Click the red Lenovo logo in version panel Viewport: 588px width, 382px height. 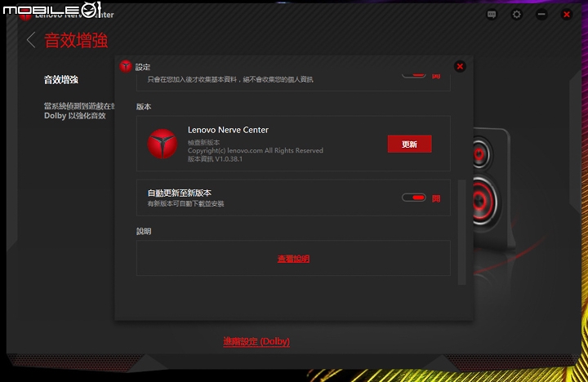coord(163,144)
